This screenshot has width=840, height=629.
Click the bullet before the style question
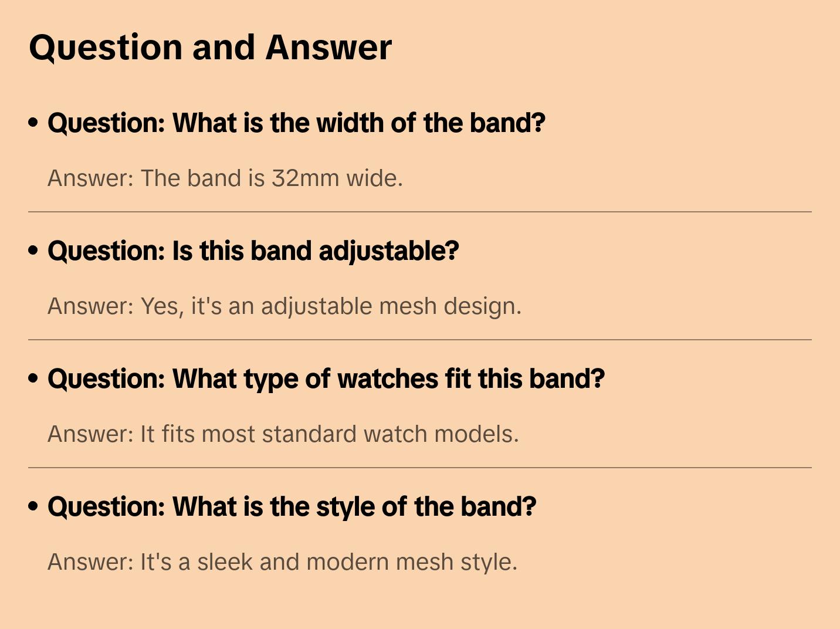33,506
